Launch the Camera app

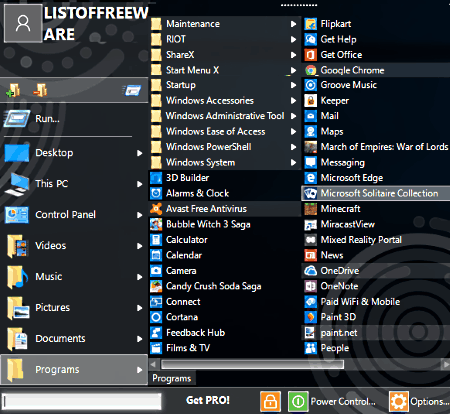coord(225,271)
